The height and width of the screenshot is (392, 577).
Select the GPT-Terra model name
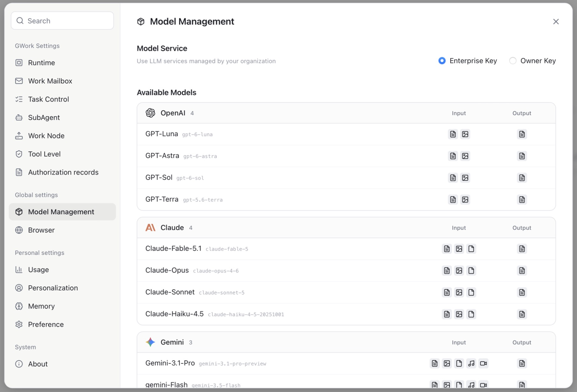click(x=162, y=199)
